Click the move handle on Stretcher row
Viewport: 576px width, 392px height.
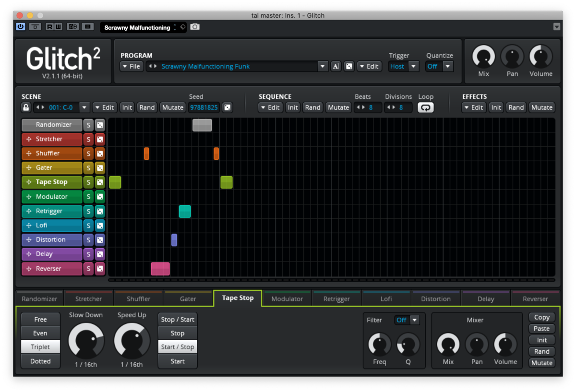pos(29,139)
